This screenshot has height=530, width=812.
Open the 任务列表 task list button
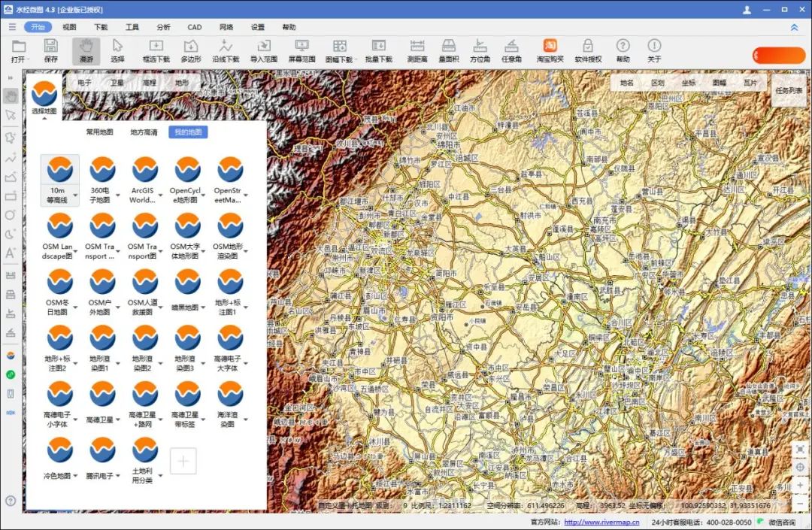(x=789, y=89)
